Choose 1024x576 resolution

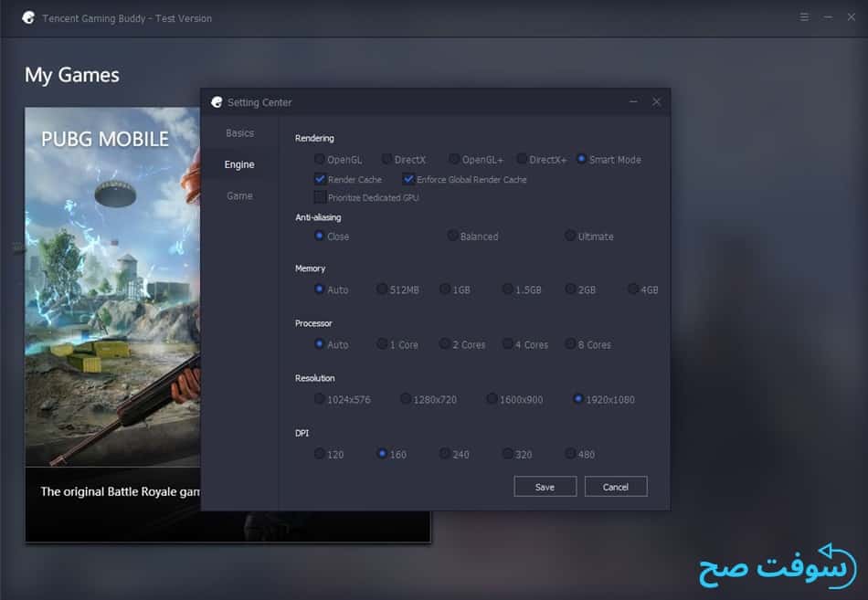pos(320,398)
